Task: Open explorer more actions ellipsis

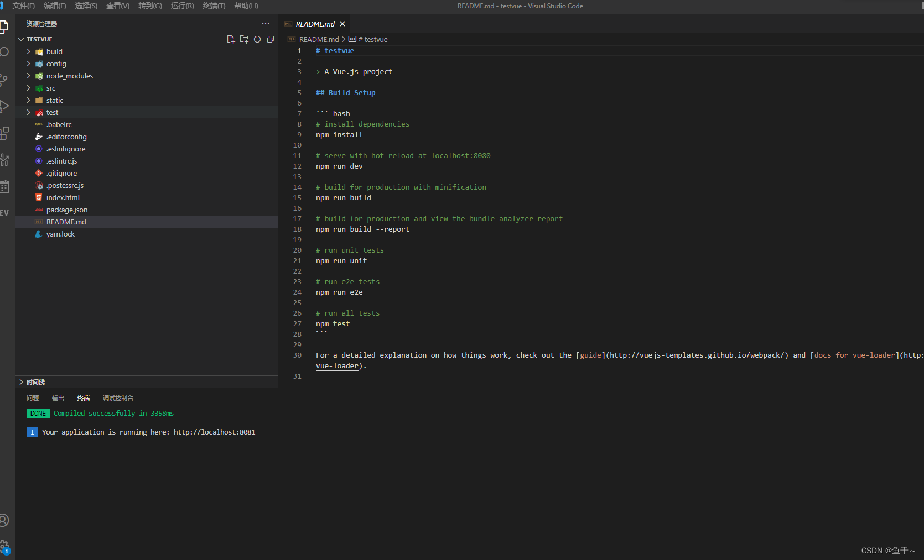Action: click(266, 24)
